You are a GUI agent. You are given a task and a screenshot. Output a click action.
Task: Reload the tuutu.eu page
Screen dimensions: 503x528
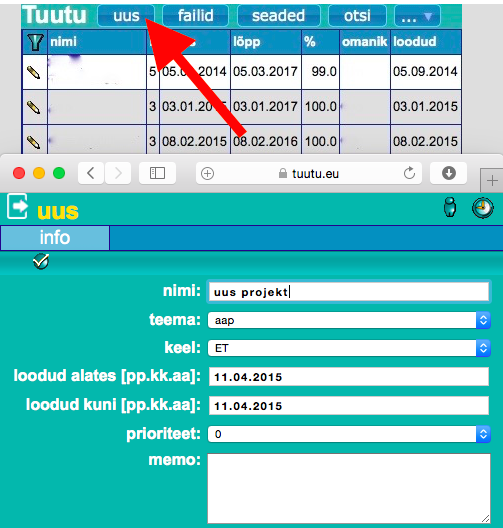pos(409,173)
